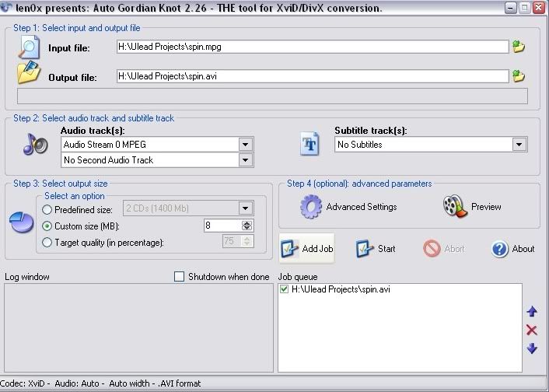Click the film reel Preview icon

point(454,206)
